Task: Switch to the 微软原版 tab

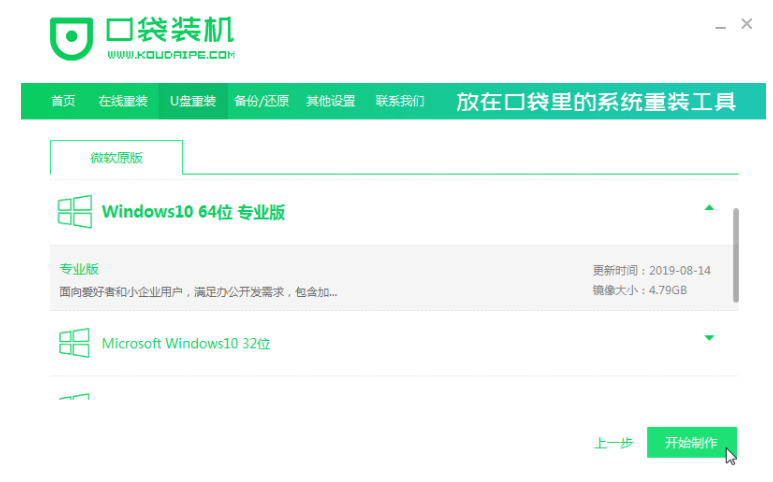Action: tap(116, 158)
